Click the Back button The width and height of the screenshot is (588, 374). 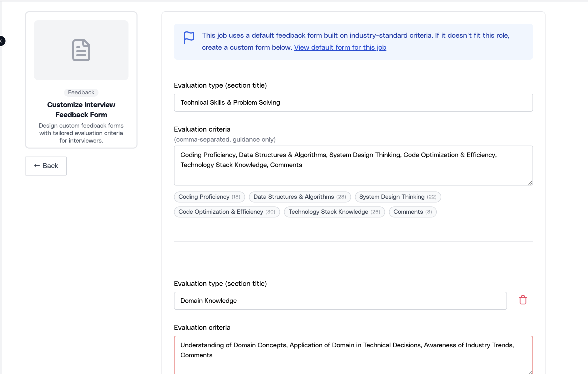[46, 166]
